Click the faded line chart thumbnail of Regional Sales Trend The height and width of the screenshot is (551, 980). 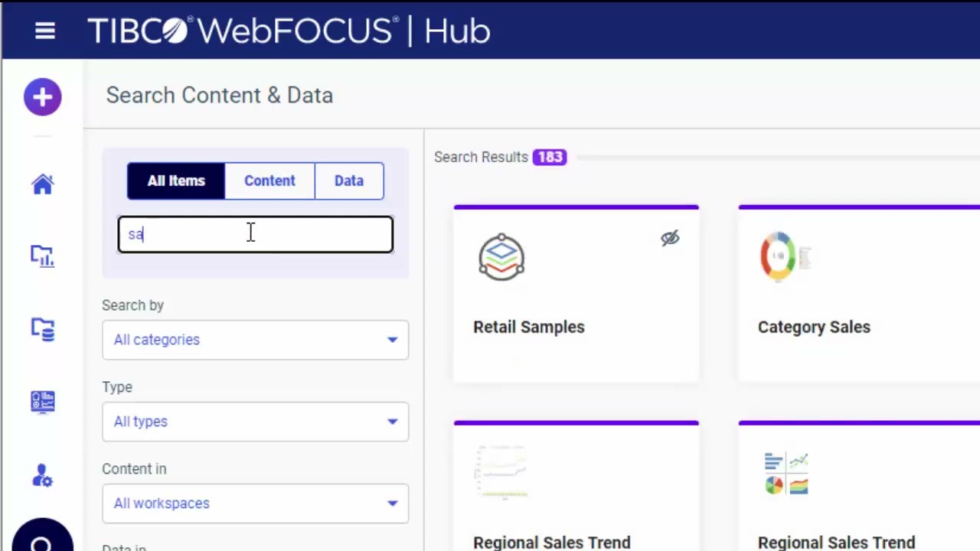point(501,472)
